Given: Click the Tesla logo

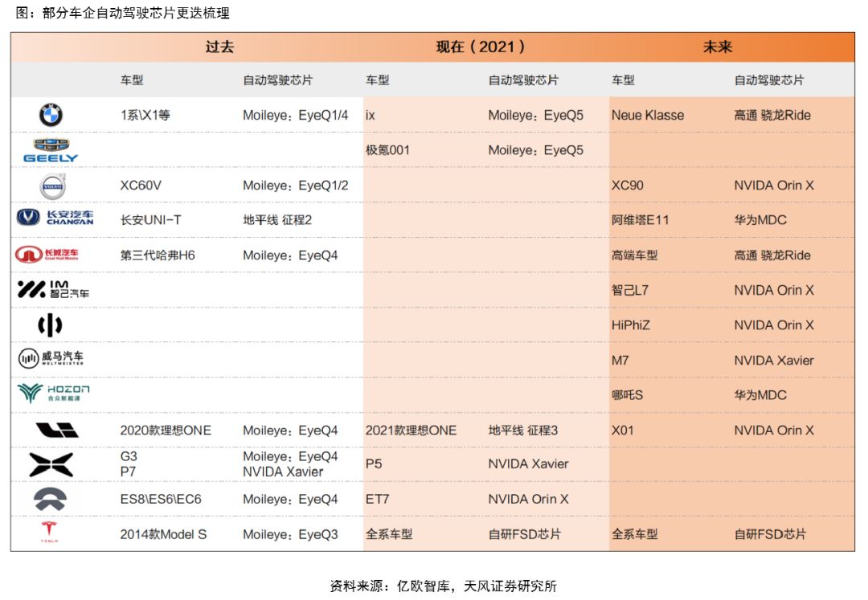Looking at the screenshot, I should pos(50,533).
